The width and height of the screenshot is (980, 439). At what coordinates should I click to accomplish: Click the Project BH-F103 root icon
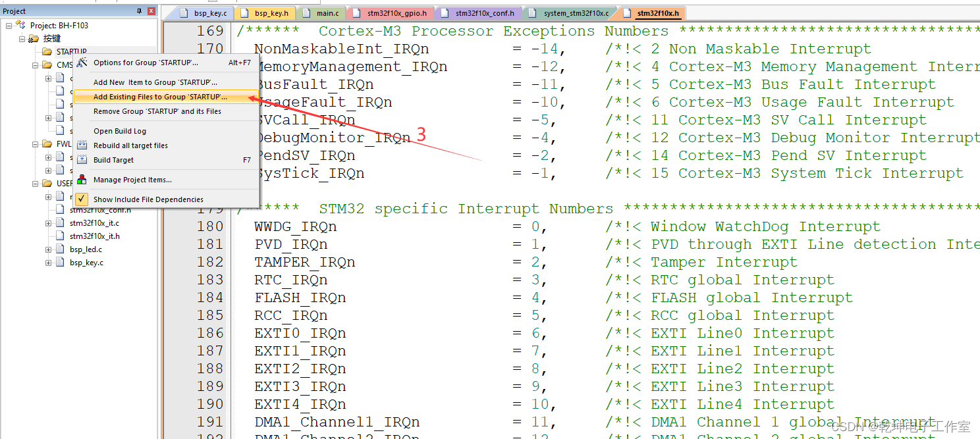[20, 25]
